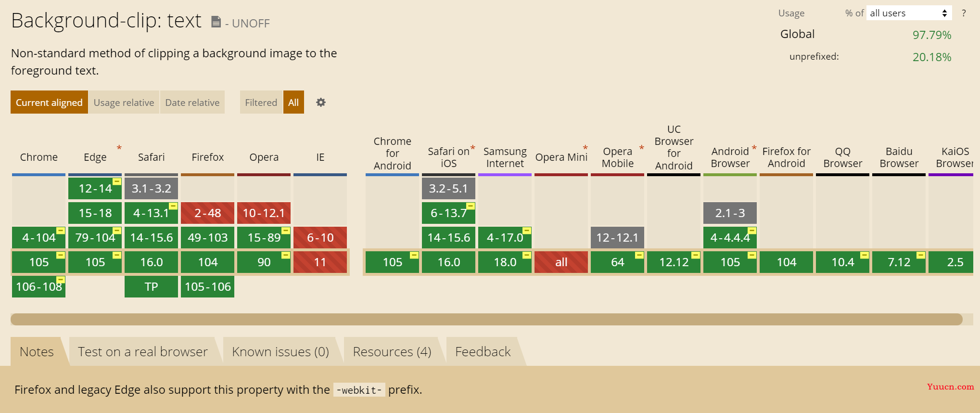Click the question mark help icon
Image resolution: width=980 pixels, height=413 pixels.
click(x=964, y=13)
